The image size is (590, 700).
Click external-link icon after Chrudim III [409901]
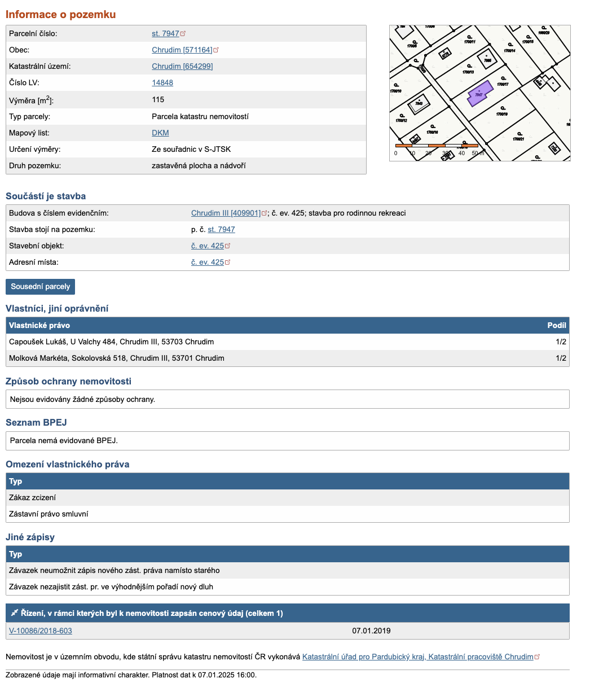[x=265, y=213]
